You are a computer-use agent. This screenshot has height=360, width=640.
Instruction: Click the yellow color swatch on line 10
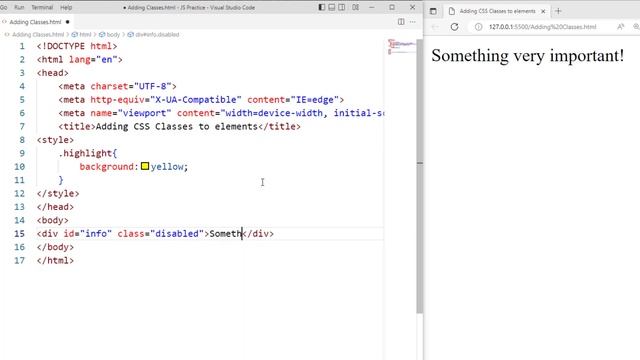point(145,166)
